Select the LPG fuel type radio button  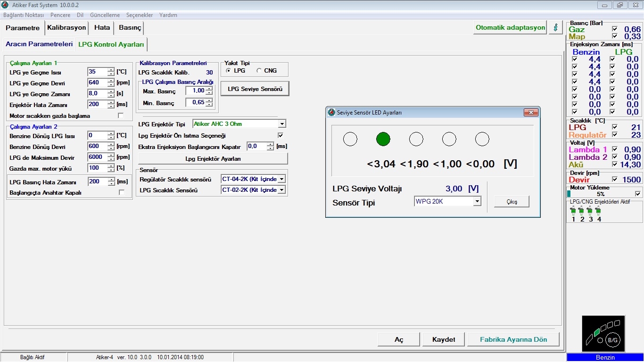(229, 71)
